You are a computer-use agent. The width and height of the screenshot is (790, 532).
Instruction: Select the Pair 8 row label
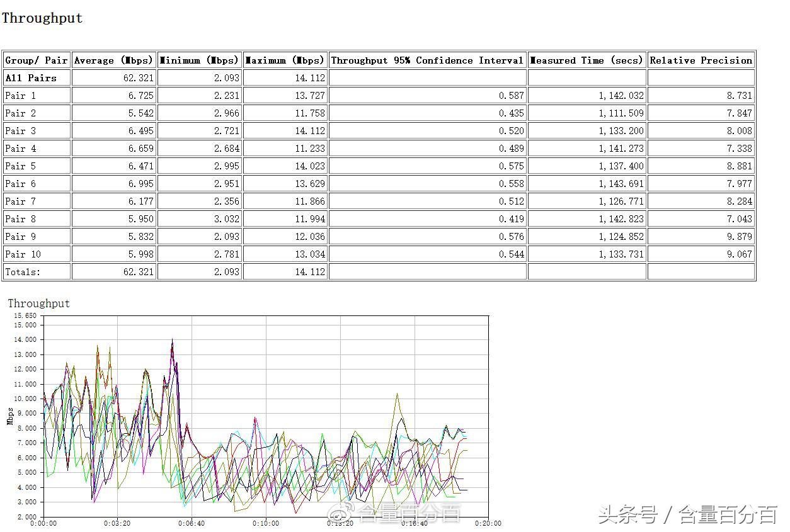click(x=21, y=219)
